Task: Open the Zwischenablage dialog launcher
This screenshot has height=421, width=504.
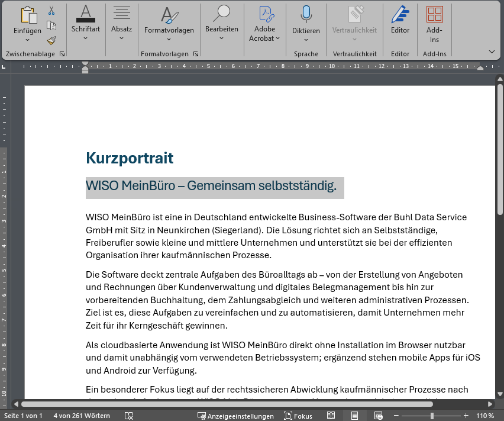Action: (62, 54)
